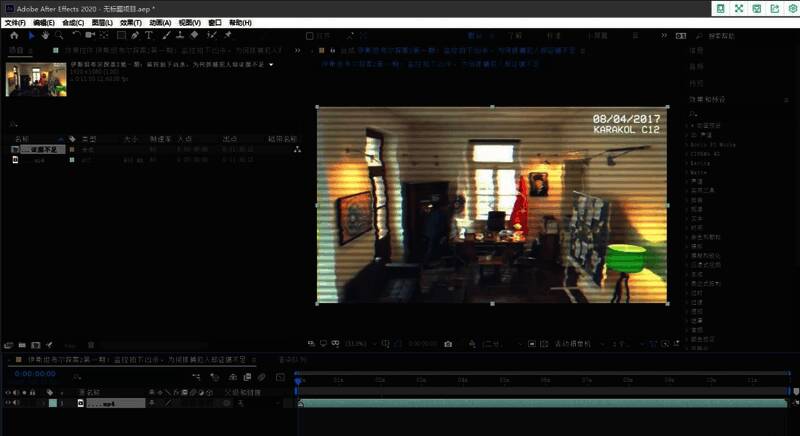Select the Zoom magnifier tool

58,35
